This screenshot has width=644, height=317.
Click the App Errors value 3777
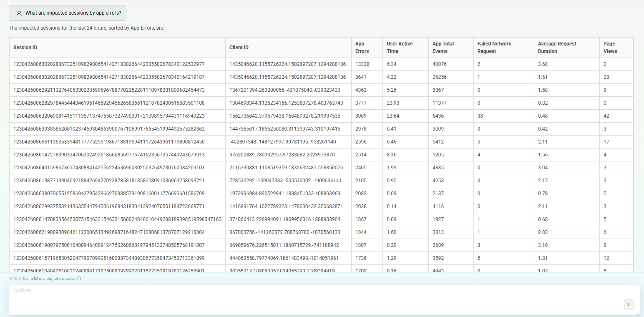361,103
